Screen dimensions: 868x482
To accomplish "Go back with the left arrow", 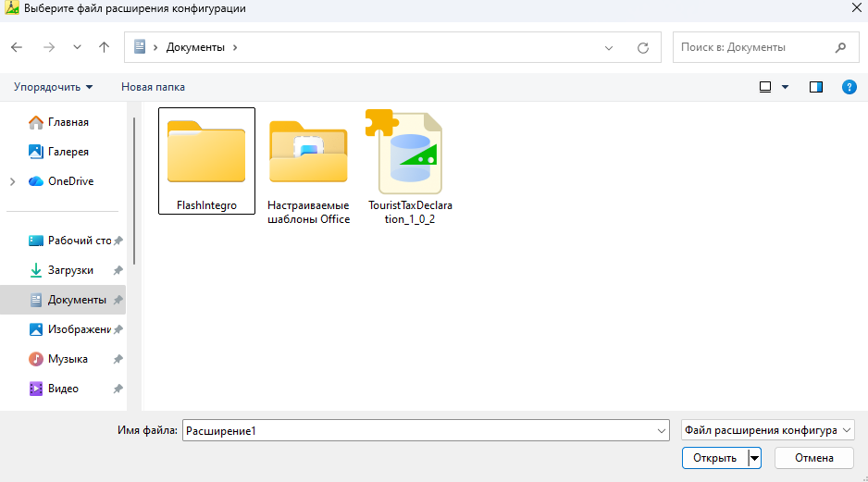I will (17, 47).
